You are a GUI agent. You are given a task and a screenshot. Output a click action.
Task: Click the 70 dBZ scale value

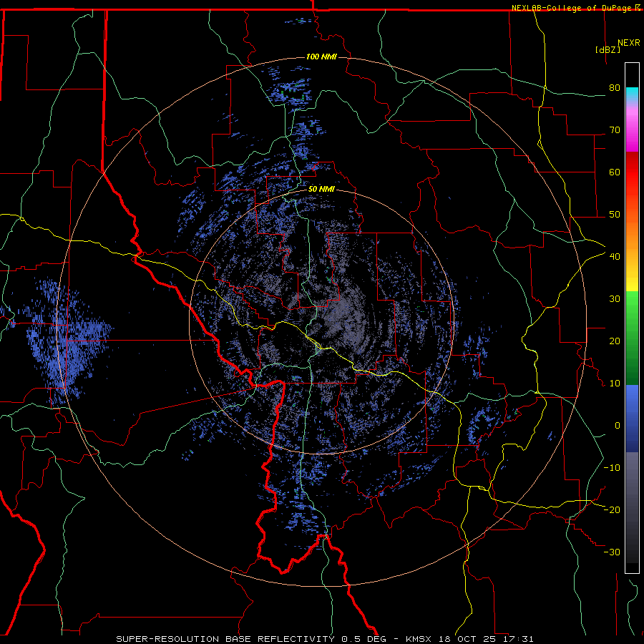[x=615, y=130]
